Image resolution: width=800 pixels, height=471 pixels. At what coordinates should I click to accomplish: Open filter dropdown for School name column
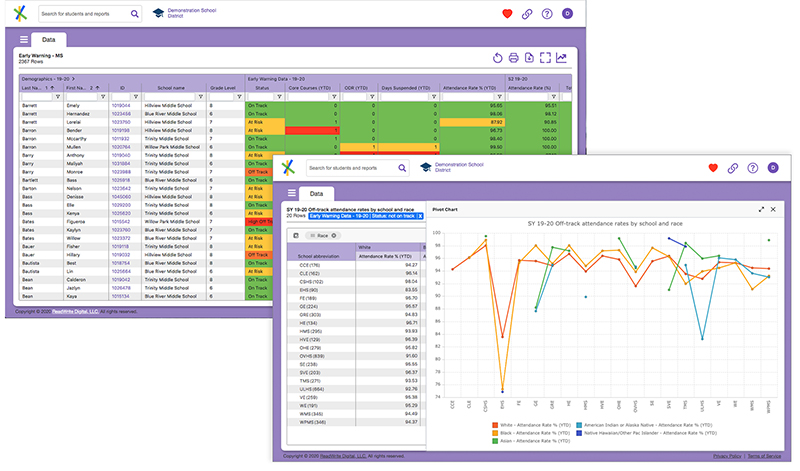point(201,96)
